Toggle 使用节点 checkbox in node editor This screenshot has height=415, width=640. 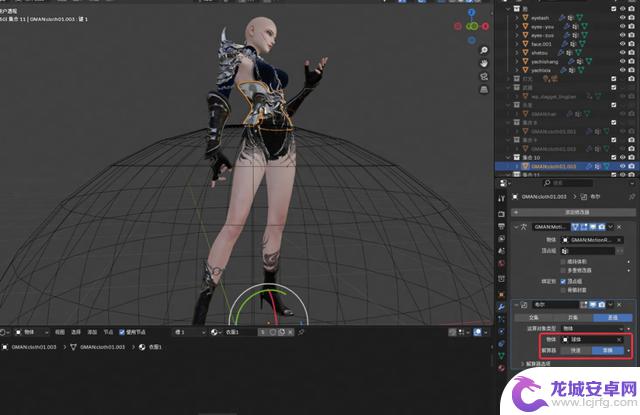122,333
